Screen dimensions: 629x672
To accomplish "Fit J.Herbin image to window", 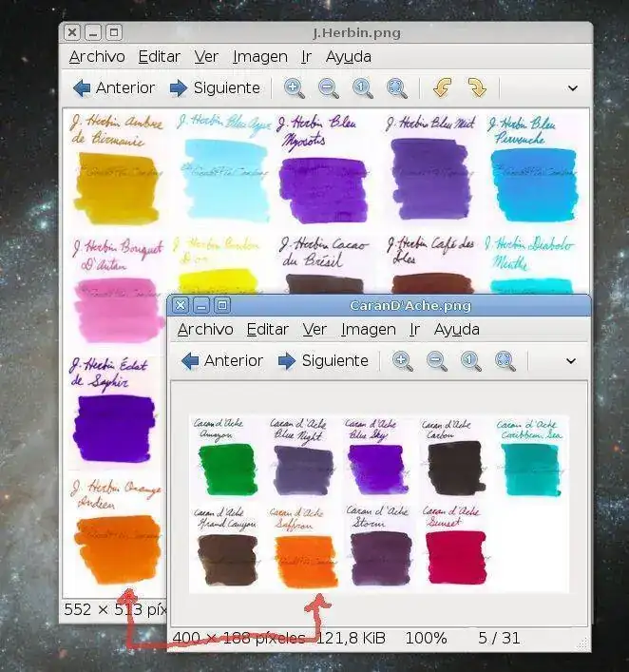I will click(397, 88).
